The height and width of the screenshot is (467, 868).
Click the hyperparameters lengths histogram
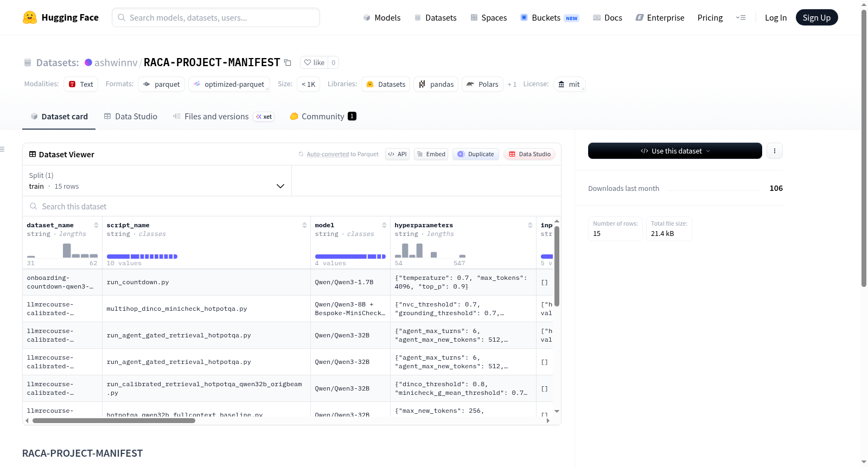click(x=430, y=250)
